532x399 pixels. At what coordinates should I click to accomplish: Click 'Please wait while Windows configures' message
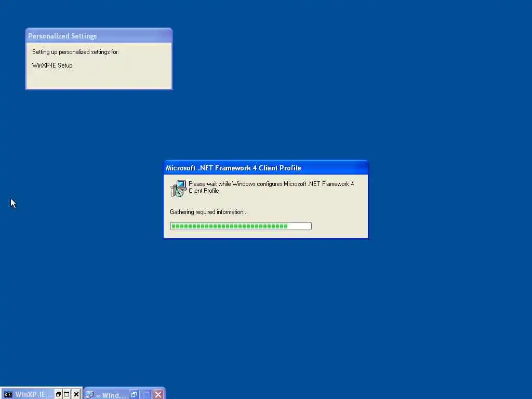coord(271,187)
